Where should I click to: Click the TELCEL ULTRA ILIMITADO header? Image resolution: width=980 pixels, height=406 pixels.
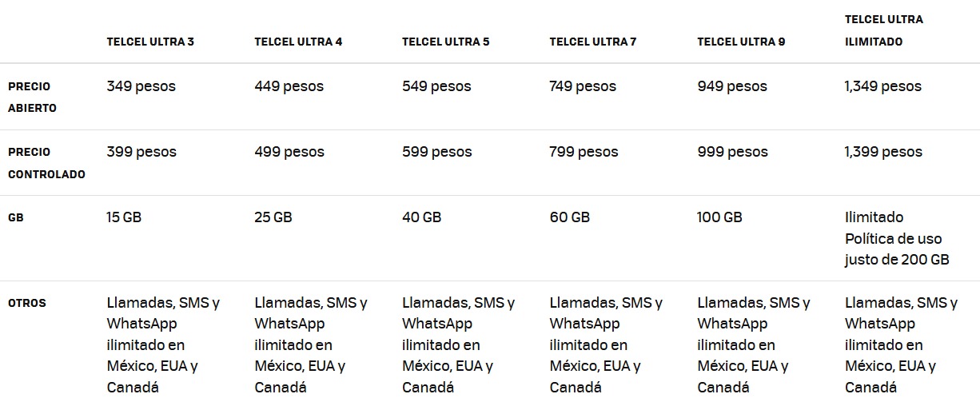click(x=883, y=30)
